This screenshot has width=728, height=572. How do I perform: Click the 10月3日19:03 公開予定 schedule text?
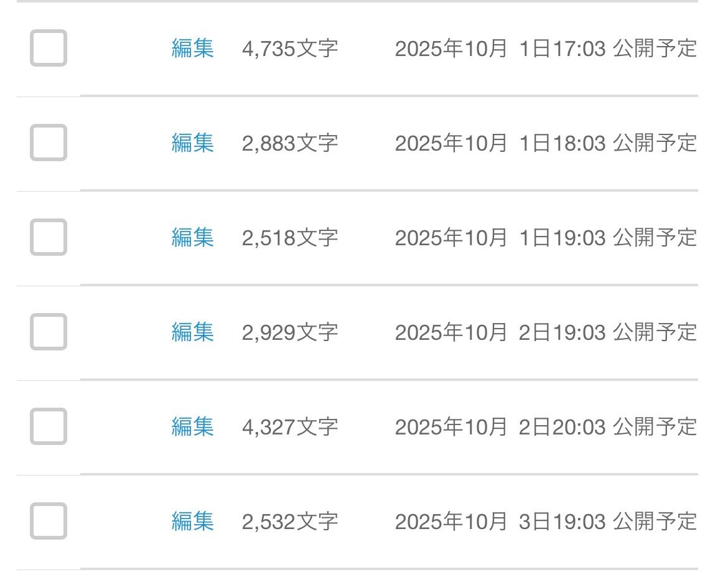(546, 522)
